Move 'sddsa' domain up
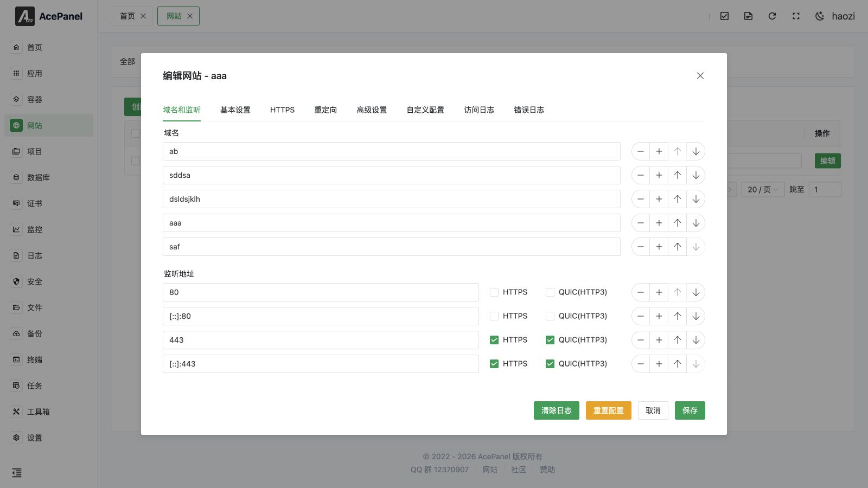This screenshot has height=488, width=868. pyautogui.click(x=678, y=175)
